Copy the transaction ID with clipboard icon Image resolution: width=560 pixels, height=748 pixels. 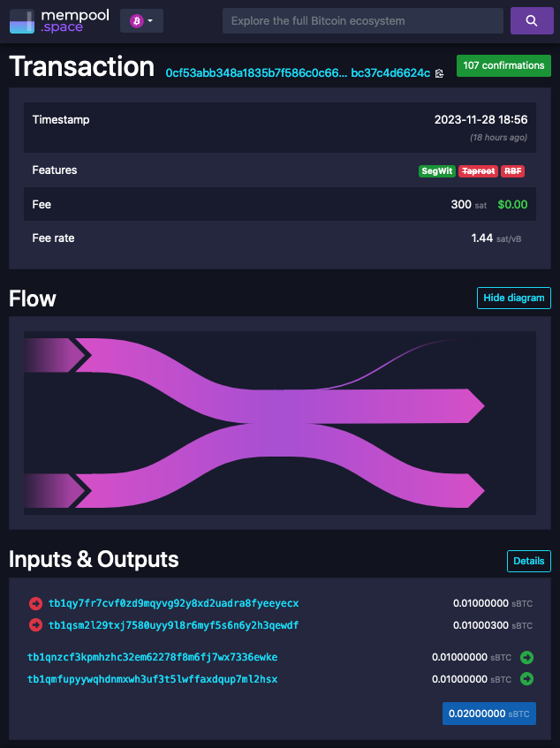tap(439, 73)
